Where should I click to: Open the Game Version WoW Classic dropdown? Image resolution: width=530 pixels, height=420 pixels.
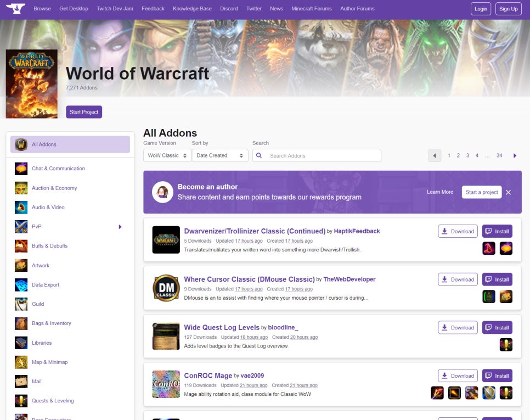tap(167, 155)
